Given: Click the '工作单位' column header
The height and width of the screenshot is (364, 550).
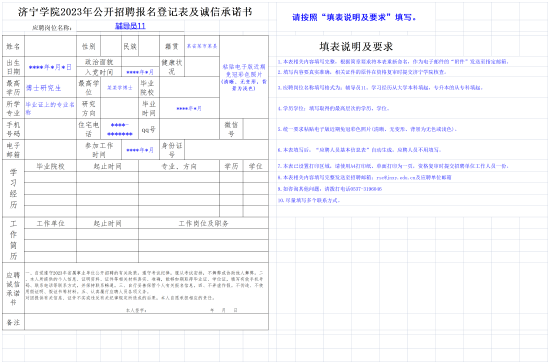Looking at the screenshot, I should 51,223.
